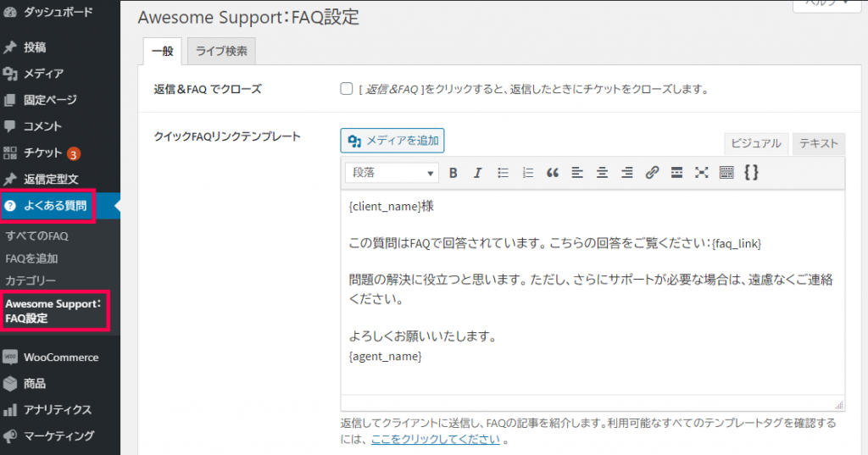Toggle italic formatting in editor toolbar

(x=478, y=173)
